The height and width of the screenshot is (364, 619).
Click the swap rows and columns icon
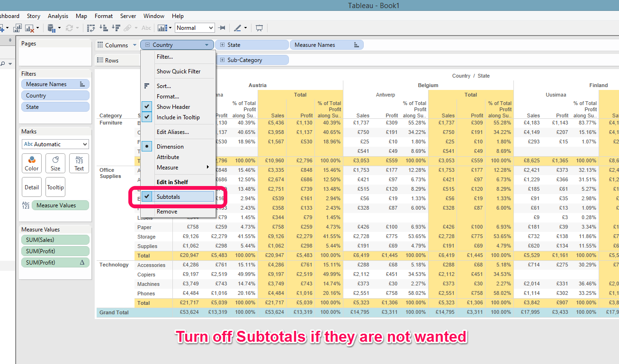click(91, 28)
